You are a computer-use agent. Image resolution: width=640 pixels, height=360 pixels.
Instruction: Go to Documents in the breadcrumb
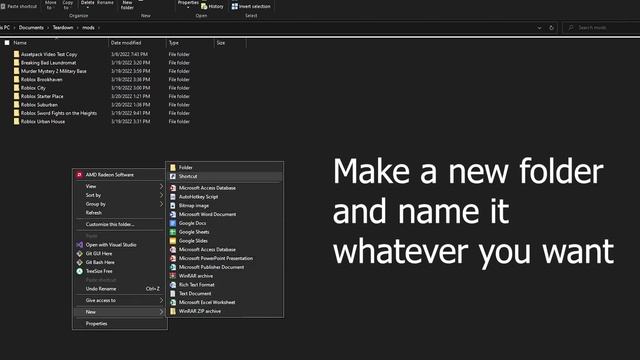31,28
